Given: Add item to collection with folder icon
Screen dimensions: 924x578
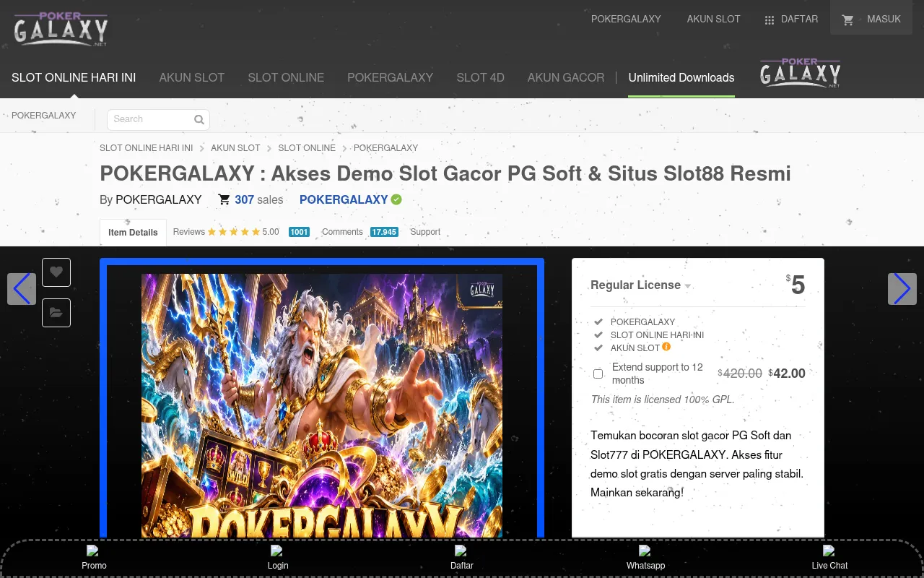Looking at the screenshot, I should point(56,313).
